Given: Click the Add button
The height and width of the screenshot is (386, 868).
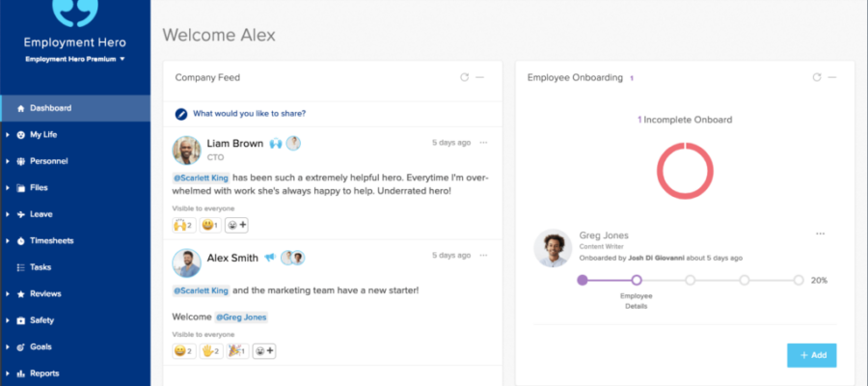Looking at the screenshot, I should point(811,355).
